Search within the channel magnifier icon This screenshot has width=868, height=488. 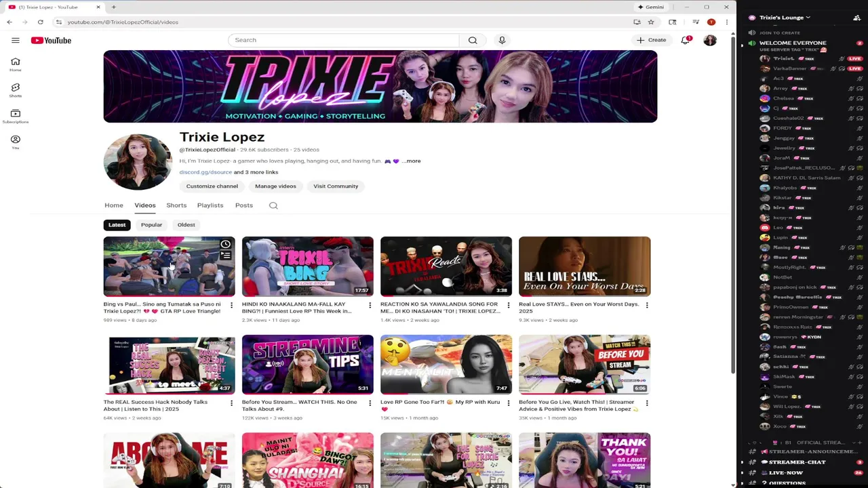coord(273,205)
